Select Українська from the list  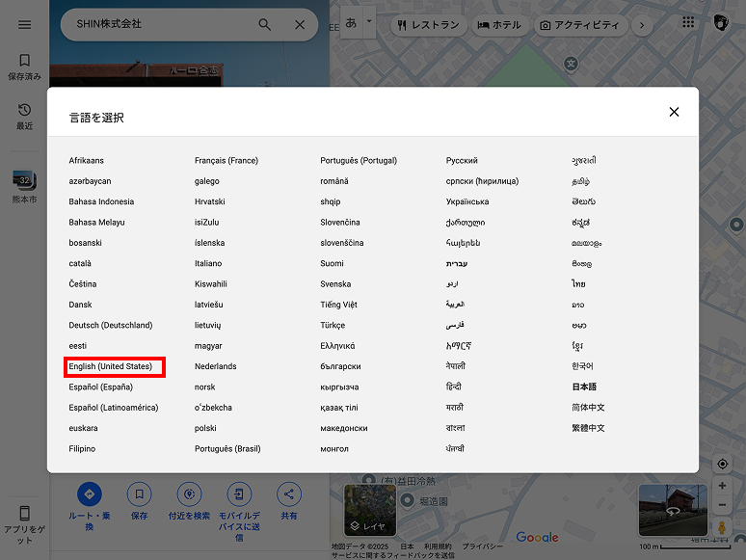coord(467,201)
